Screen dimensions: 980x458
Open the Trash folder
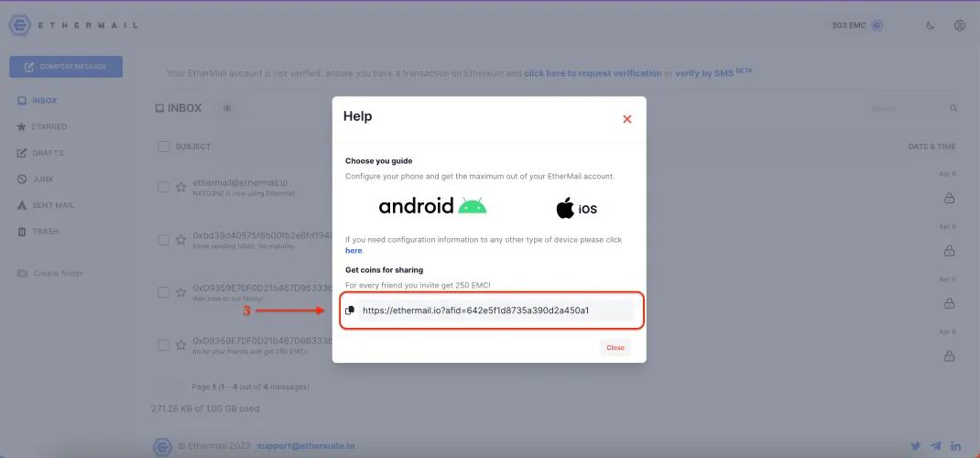click(38, 232)
